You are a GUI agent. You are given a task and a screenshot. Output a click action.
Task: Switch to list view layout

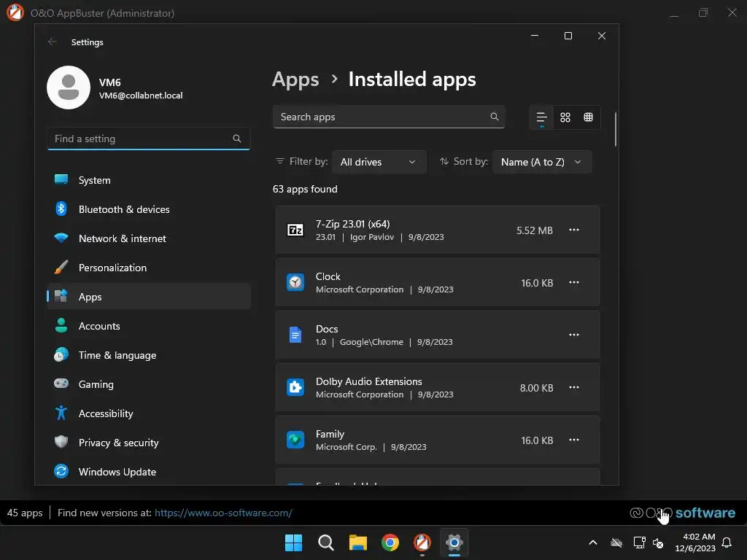point(542,117)
